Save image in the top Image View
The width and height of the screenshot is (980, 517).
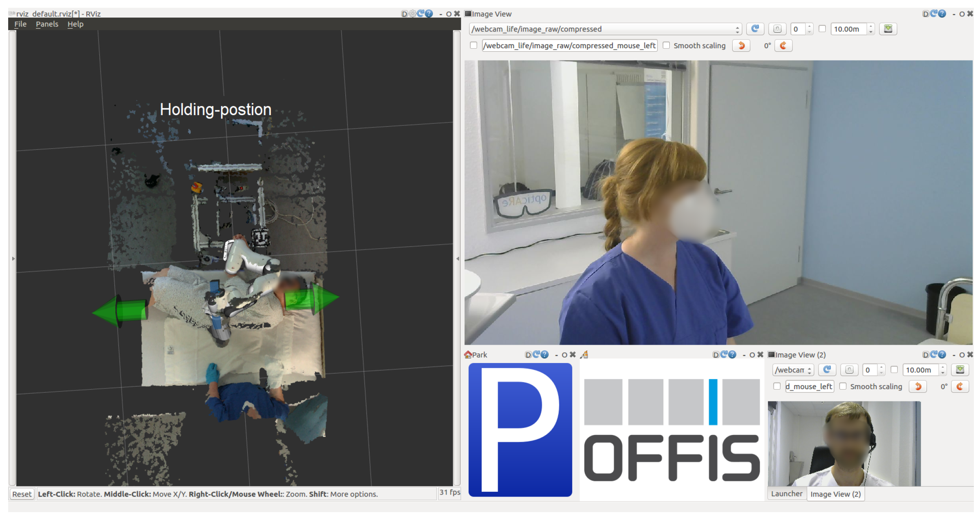pos(888,29)
